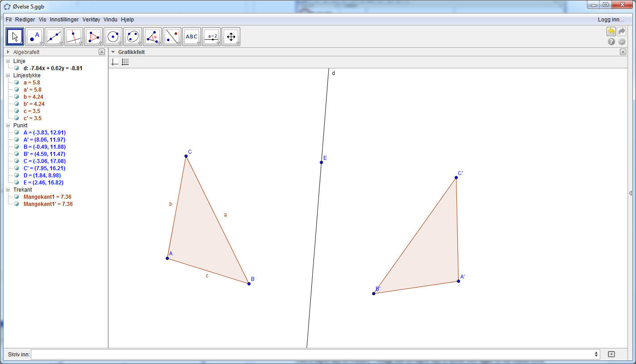Select the Slider a=2 tool

(x=211, y=37)
